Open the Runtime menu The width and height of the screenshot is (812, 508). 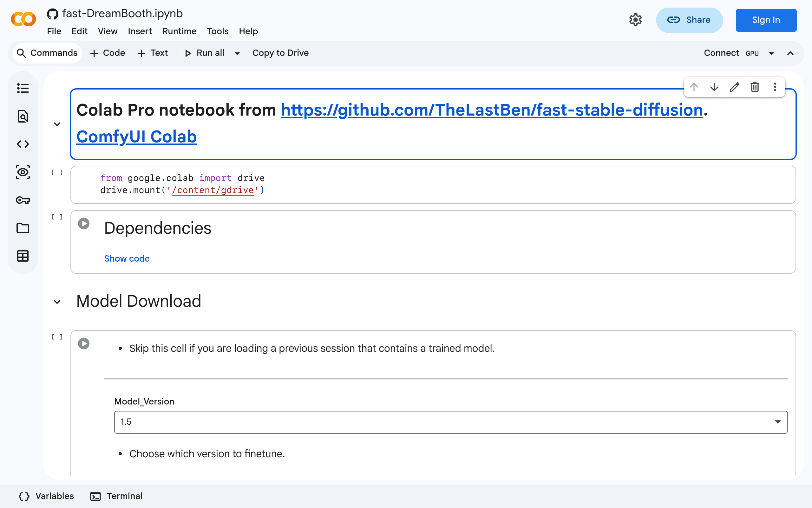[x=179, y=31]
